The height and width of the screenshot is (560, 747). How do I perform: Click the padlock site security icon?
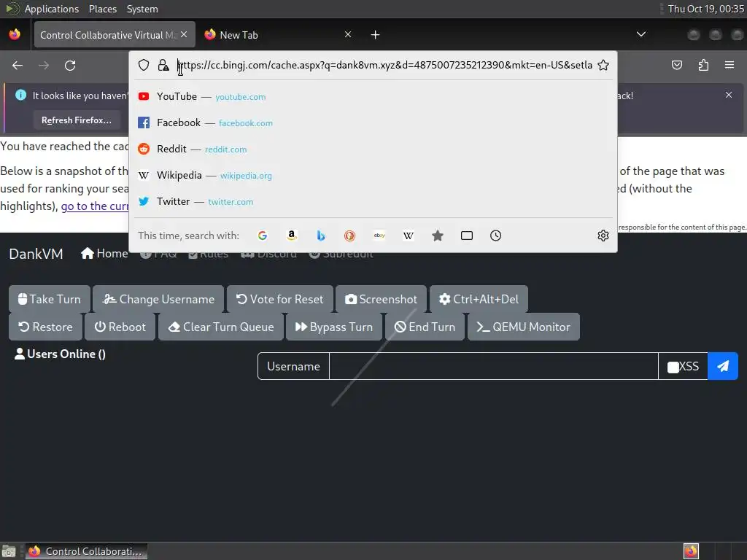[x=163, y=65]
